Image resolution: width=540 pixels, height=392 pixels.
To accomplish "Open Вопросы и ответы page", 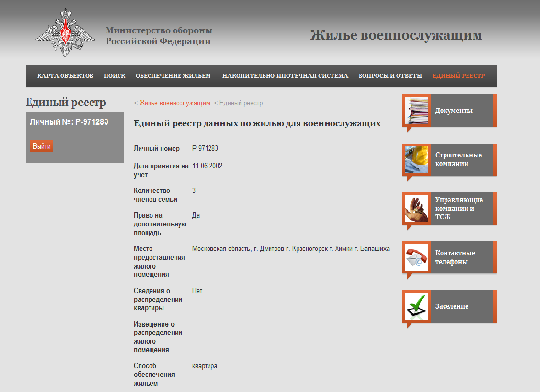I will click(x=390, y=76).
